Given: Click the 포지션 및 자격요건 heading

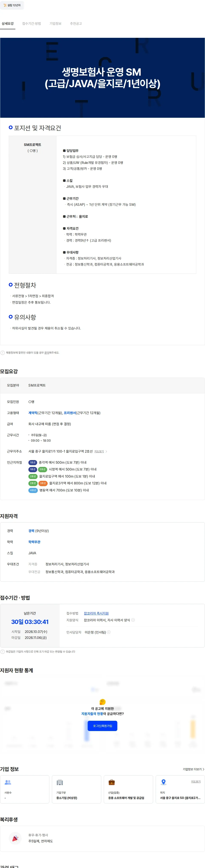Looking at the screenshot, I should tap(37, 128).
